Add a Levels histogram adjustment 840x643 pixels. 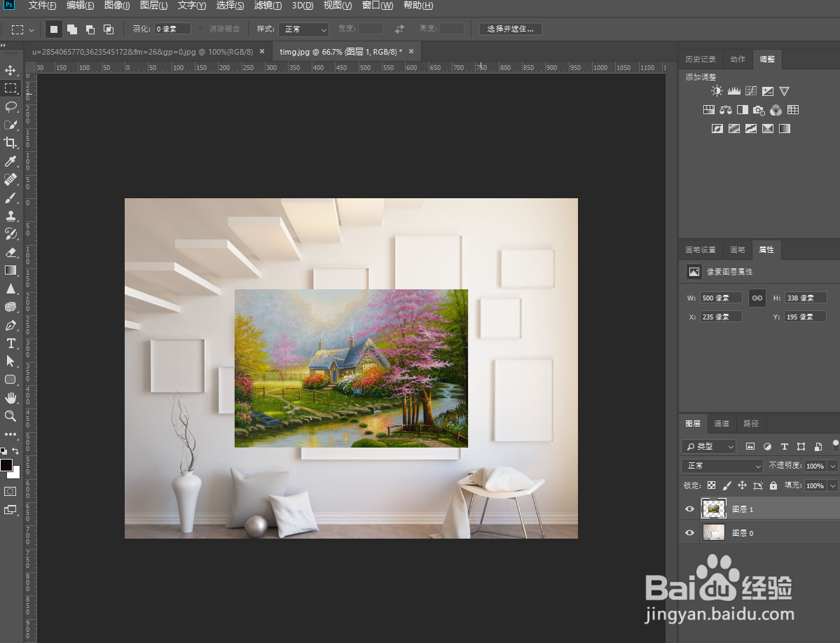click(734, 91)
